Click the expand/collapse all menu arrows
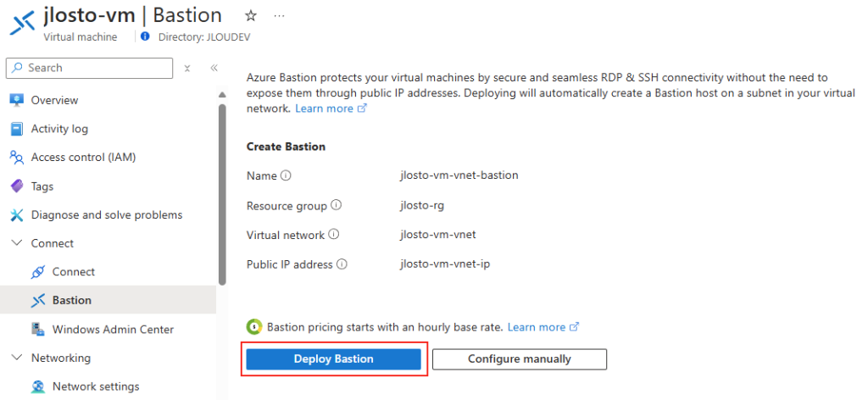Screen dimensions: 868x400 (187, 68)
